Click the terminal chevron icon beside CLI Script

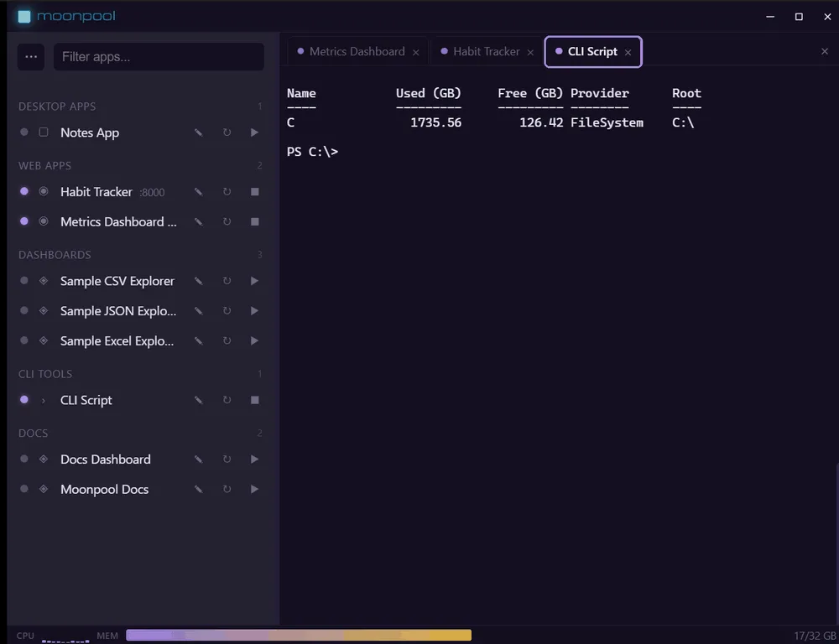tap(44, 400)
